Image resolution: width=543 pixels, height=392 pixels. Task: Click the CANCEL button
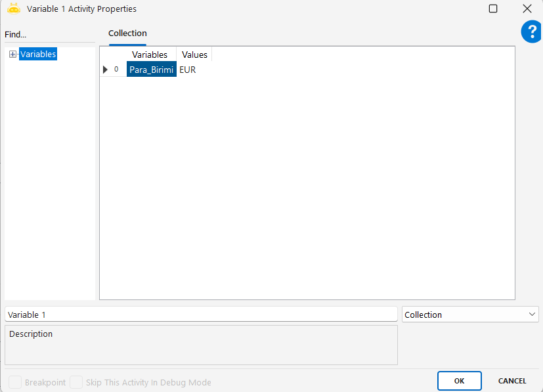[512, 381]
